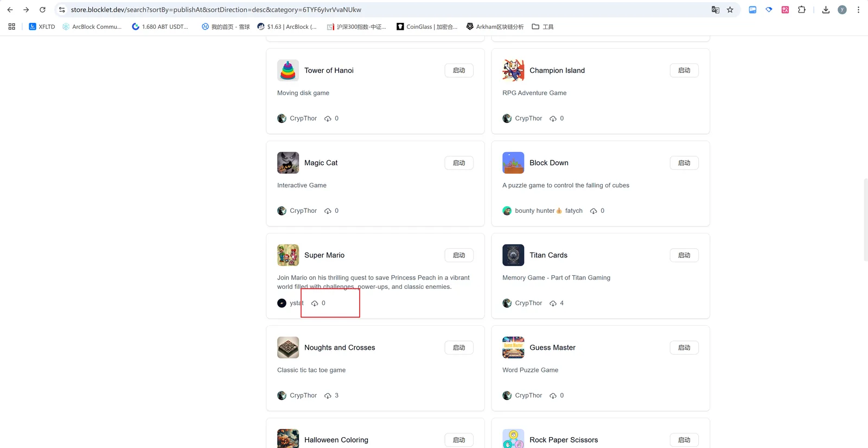Open the 工具 bookmarks folder
Viewport: 868px width, 448px height.
(542, 27)
